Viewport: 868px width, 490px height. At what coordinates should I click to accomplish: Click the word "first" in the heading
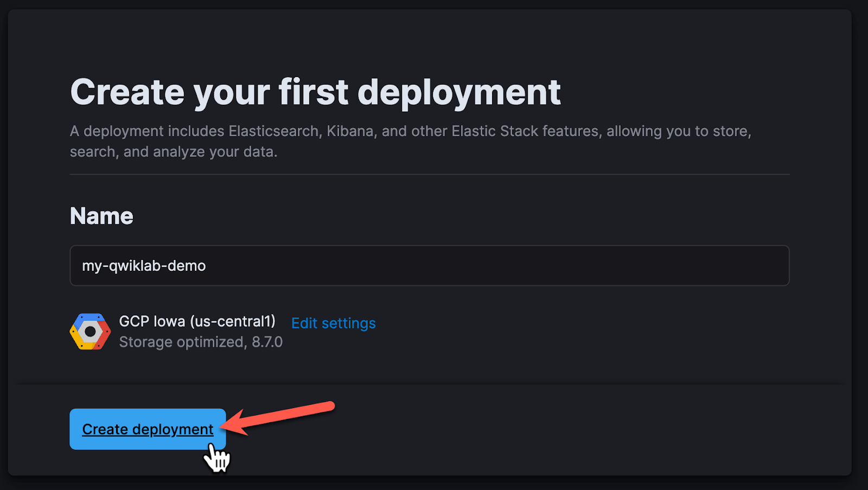coord(313,92)
